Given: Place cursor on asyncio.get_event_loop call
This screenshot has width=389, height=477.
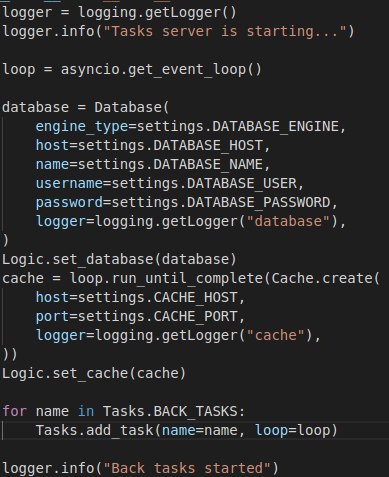Looking at the screenshot, I should 161,70.
